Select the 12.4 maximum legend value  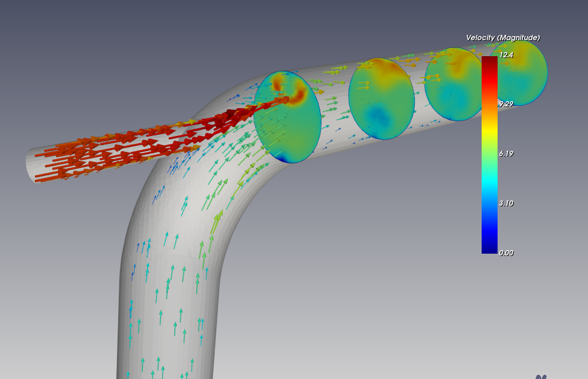(x=506, y=55)
